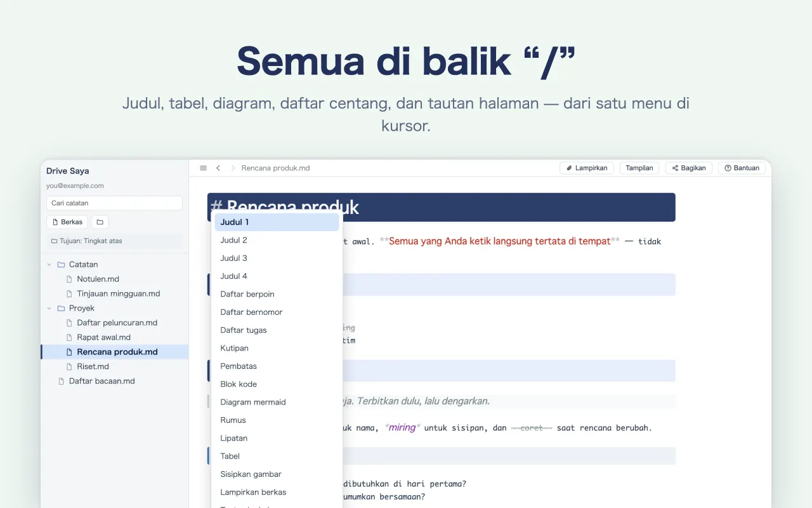Choose Judul 2 from slash menu
This screenshot has height=508, width=812.
tap(277, 240)
